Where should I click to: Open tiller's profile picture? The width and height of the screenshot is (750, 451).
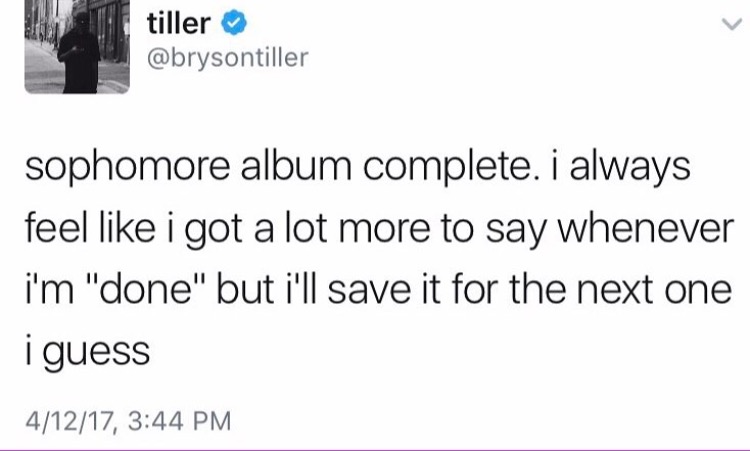(74, 47)
